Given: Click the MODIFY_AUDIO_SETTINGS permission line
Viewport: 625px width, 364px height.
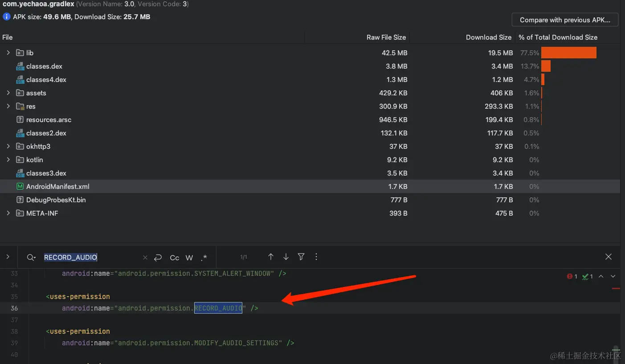Looking at the screenshot, I should point(178,343).
